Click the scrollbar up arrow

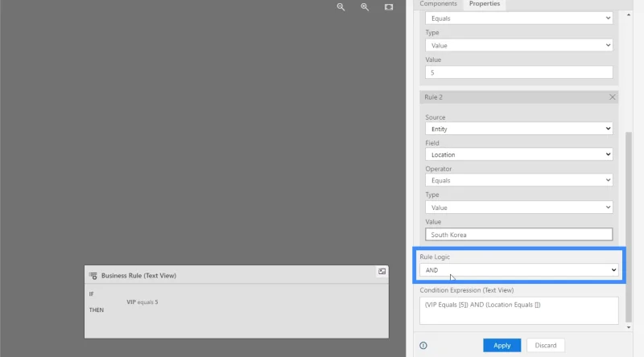click(x=629, y=14)
